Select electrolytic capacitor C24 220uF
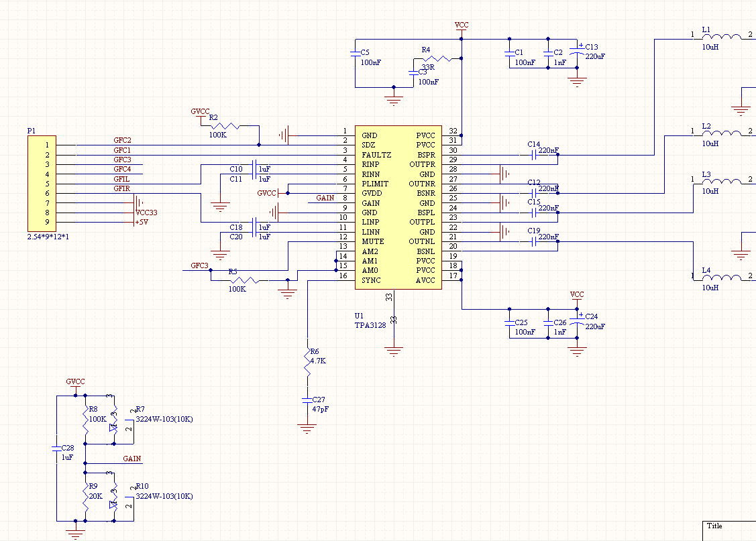The image size is (756, 541). click(x=577, y=321)
